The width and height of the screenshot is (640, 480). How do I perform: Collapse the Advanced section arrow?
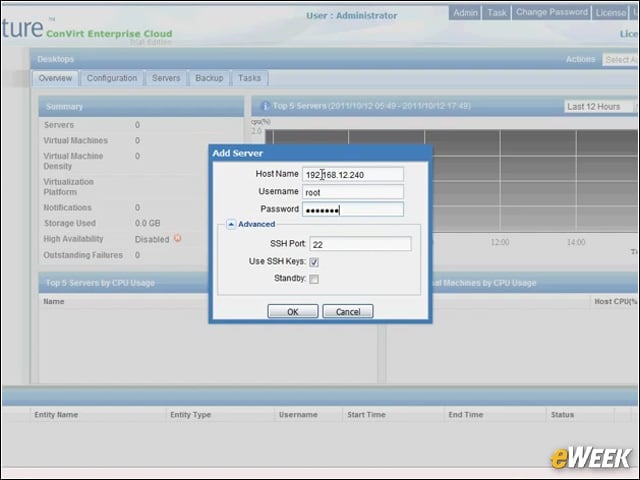[x=231, y=224]
